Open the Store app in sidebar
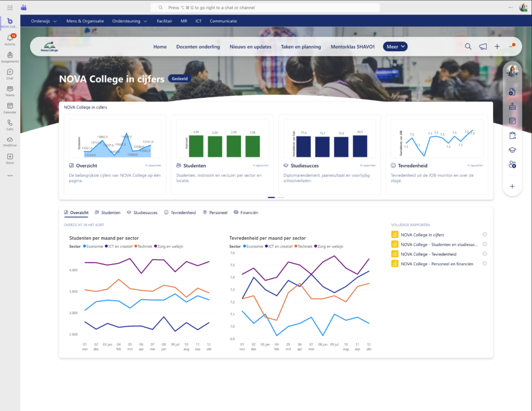This screenshot has height=411, width=532. (10, 159)
